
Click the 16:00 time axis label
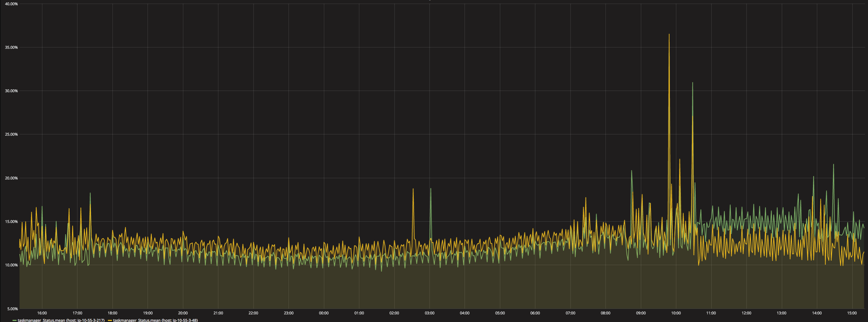tap(42, 313)
